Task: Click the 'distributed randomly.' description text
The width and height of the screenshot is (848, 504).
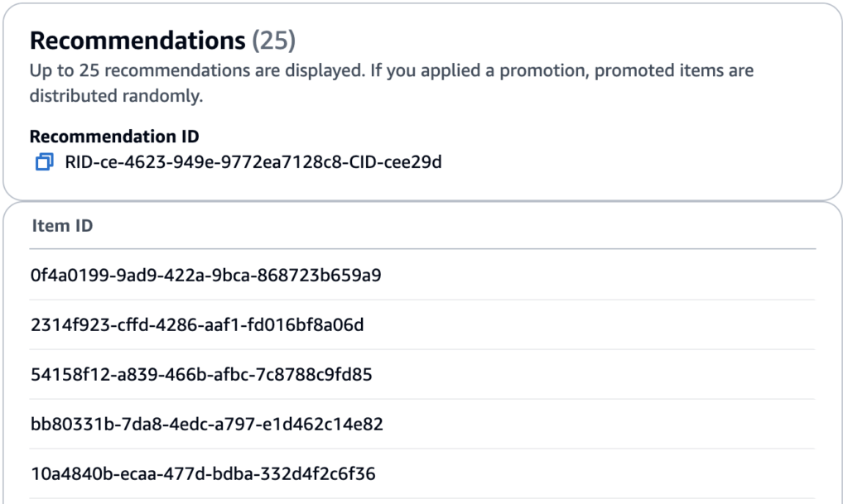Action: tap(116, 96)
